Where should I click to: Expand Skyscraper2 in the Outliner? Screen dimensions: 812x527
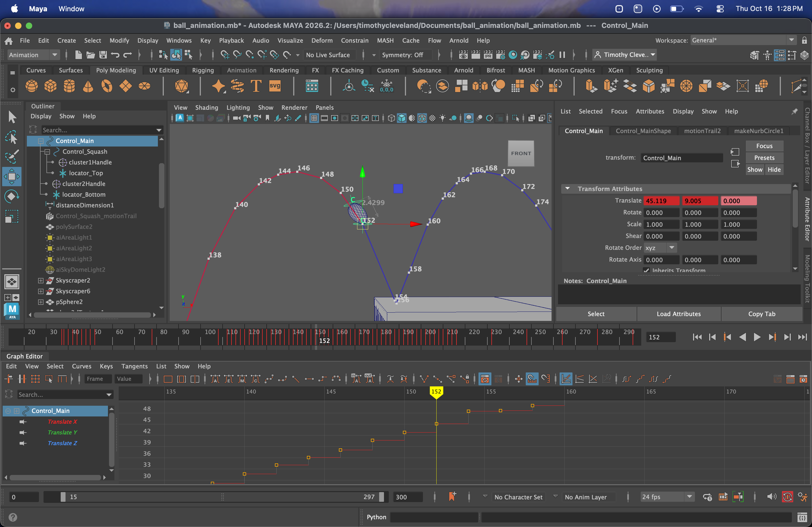[x=41, y=281]
